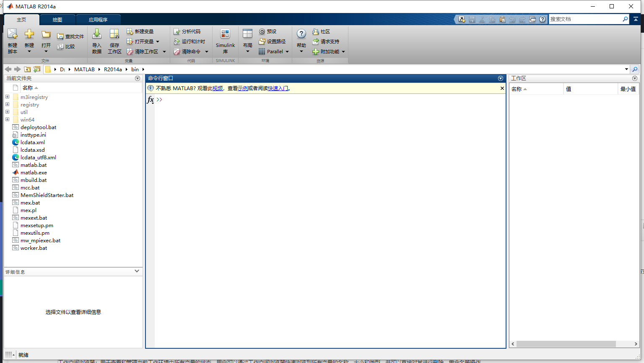Image resolution: width=644 pixels, height=363 pixels.
Task: Open Command Window actions menu
Action: 500,78
